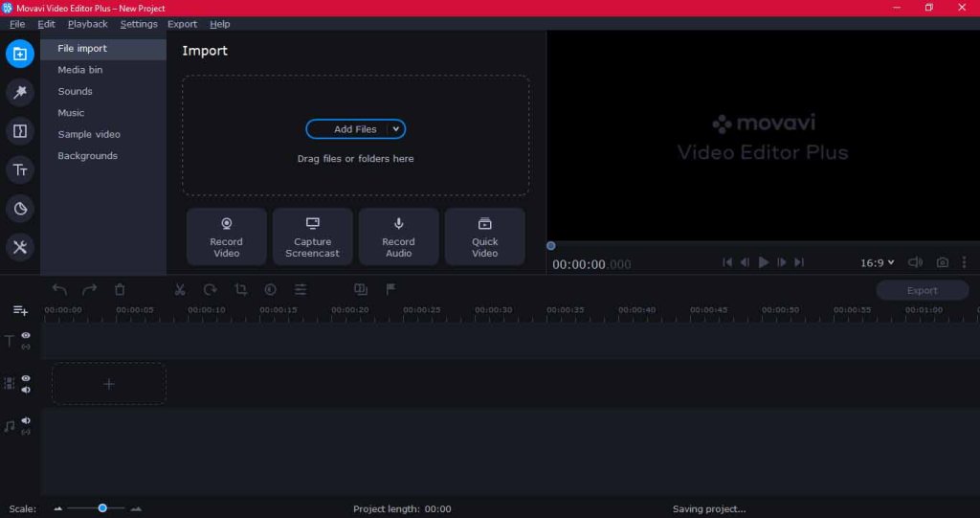Click the scissors split tool
Image resolution: width=980 pixels, height=518 pixels.
pos(179,289)
